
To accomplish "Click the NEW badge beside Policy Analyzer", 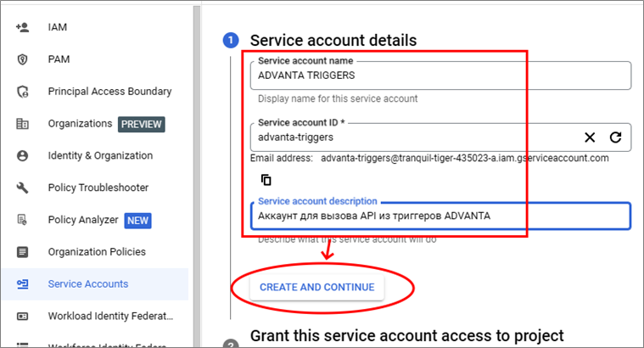I will 137,221.
